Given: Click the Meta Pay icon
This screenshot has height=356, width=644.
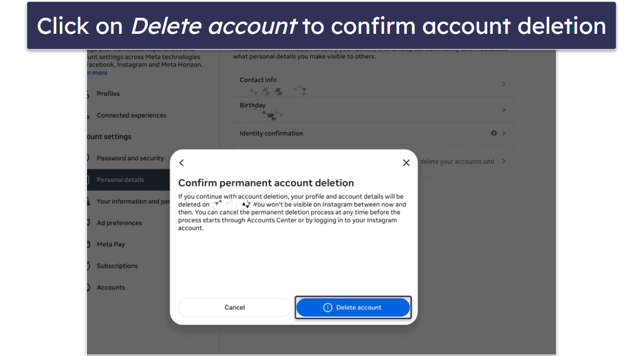Looking at the screenshot, I should point(89,244).
